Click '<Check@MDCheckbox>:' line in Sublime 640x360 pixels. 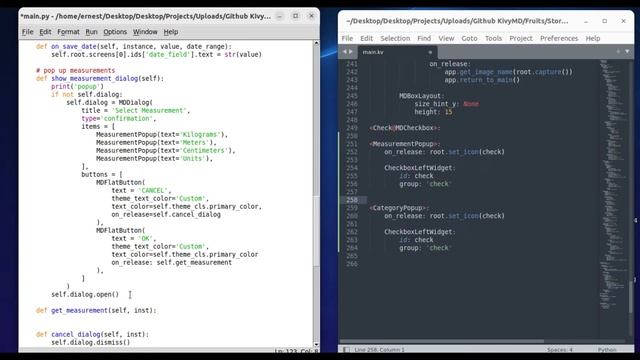point(405,128)
